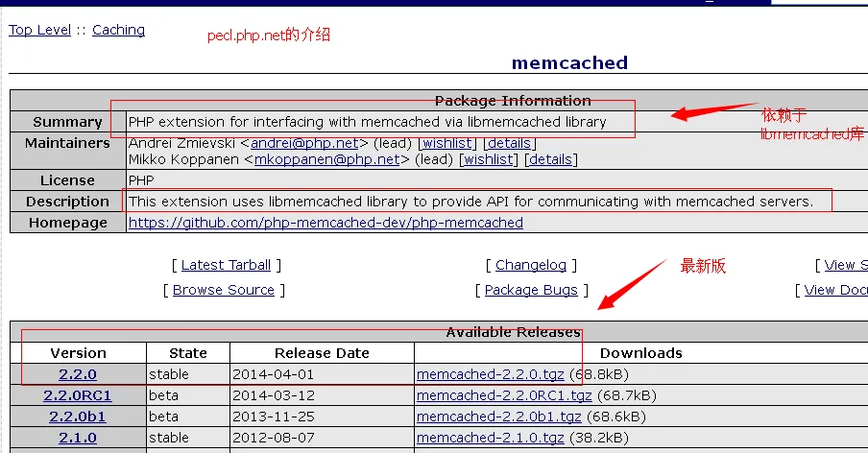Open the Package Bugs link
The width and height of the screenshot is (868, 453).
(531, 291)
